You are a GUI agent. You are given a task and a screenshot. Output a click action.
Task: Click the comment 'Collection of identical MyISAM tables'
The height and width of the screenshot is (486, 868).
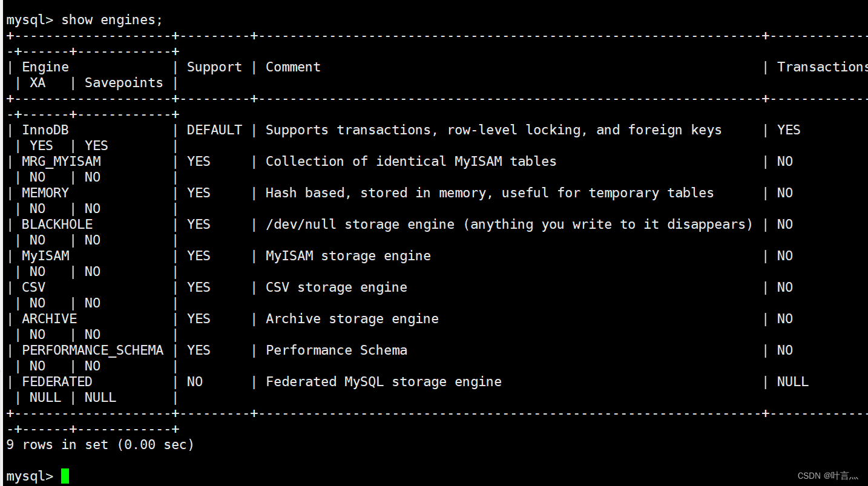(411, 162)
